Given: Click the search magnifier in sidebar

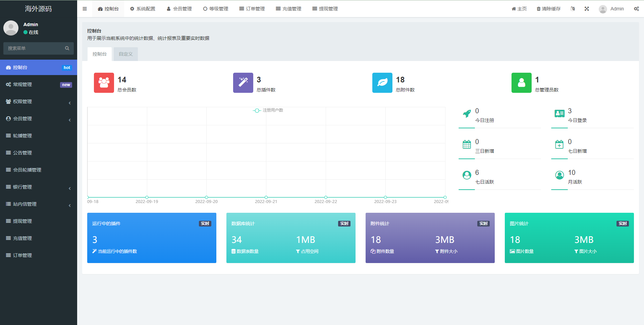Looking at the screenshot, I should pyautogui.click(x=67, y=48).
